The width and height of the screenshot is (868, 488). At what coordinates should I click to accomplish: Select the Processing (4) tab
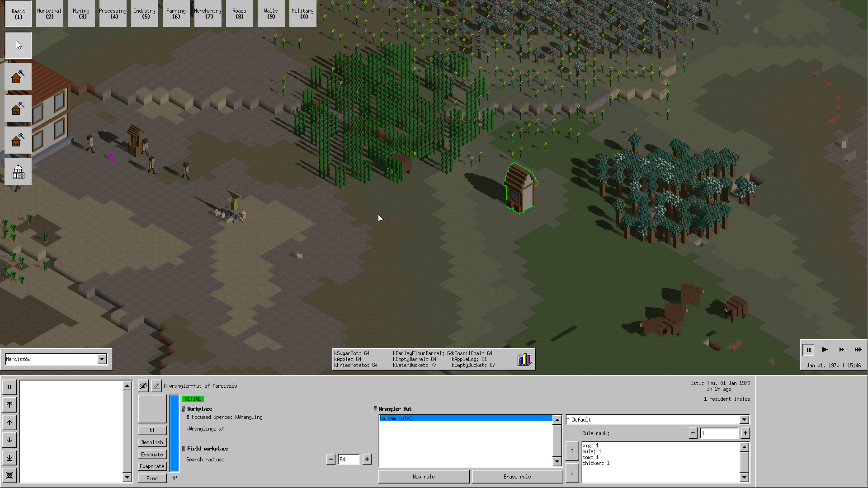pos(113,14)
